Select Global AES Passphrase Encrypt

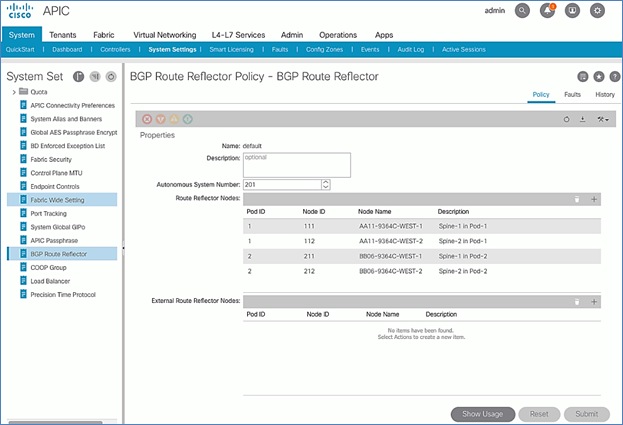click(74, 132)
